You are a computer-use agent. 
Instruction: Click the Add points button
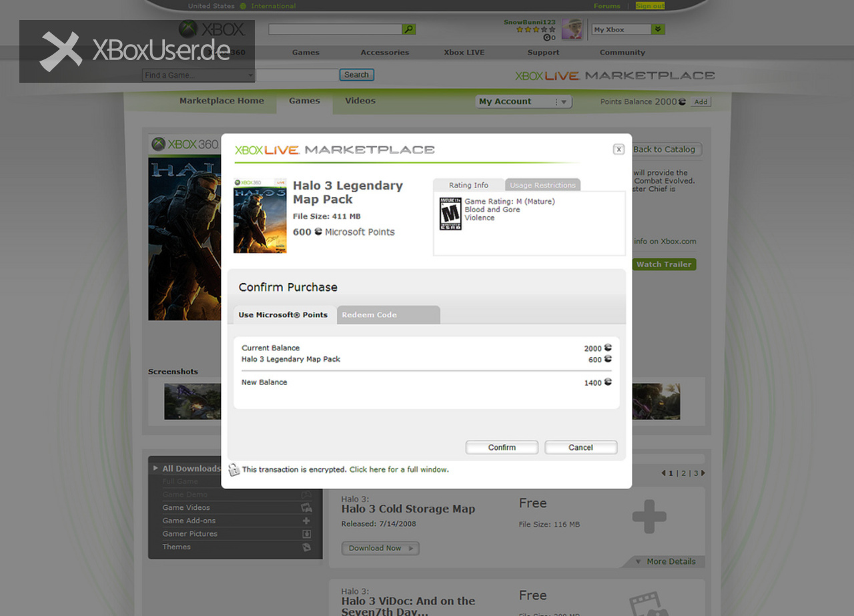(701, 102)
